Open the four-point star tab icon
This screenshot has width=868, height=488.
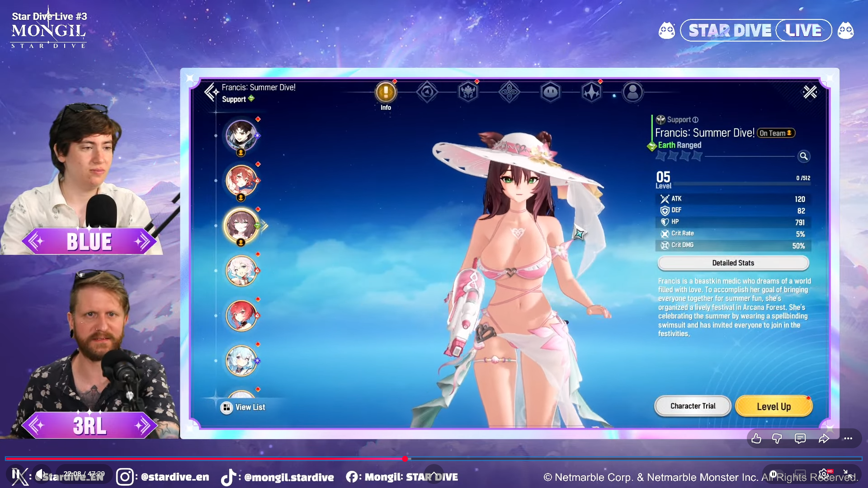pyautogui.click(x=591, y=92)
